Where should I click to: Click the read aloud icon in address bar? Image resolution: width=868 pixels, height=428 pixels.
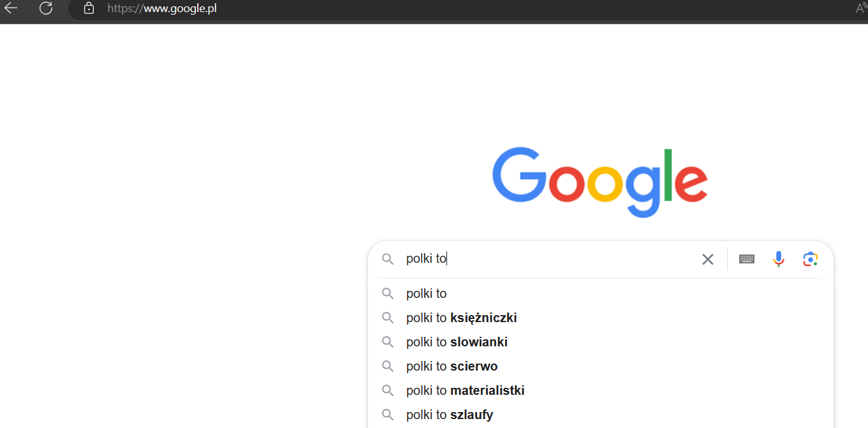point(862,8)
